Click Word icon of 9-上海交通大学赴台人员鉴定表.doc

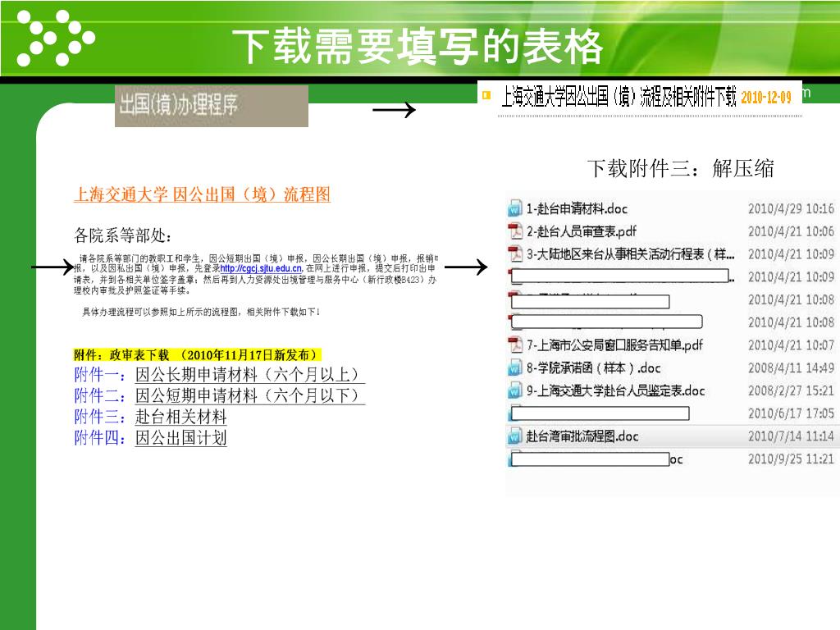(515, 390)
